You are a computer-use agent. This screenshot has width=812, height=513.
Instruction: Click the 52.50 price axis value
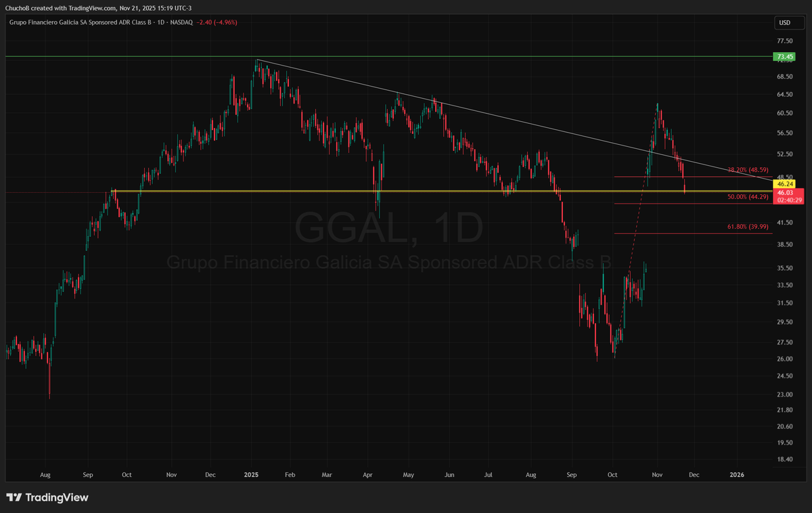coord(786,154)
